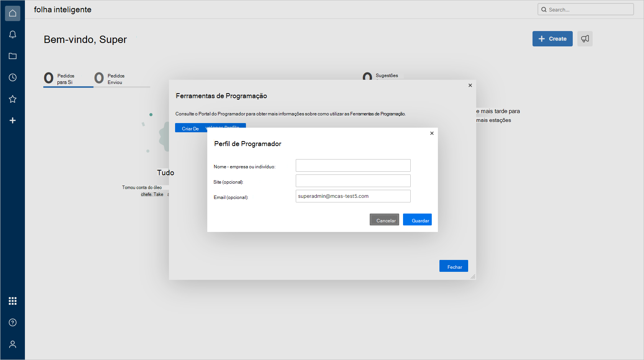This screenshot has width=644, height=360.
Task: Click Fechar in Ferramentas de Programação
Action: coord(454,266)
